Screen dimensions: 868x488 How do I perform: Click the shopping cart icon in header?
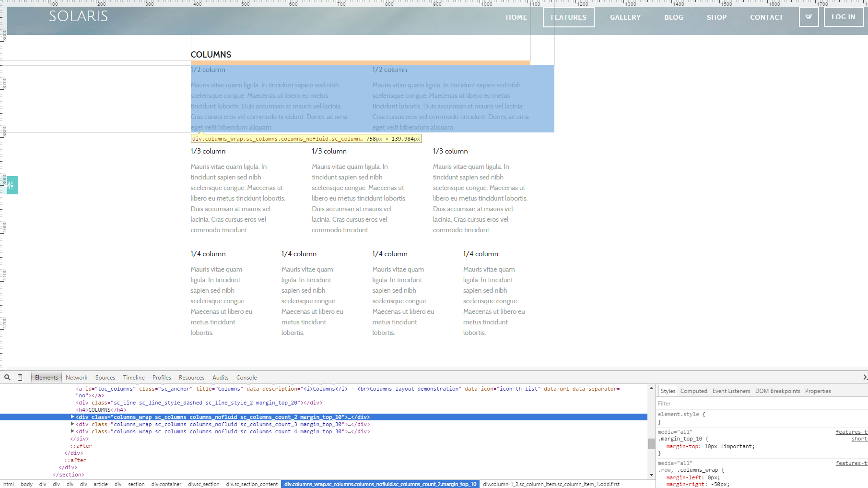point(809,17)
